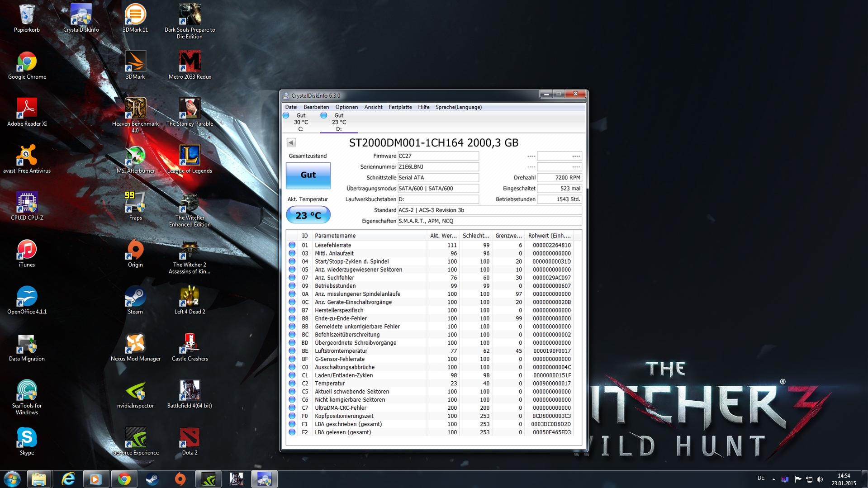Click the Seriennummer field Z1E6LBNJ
Viewport: 868px width, 488px height.
(438, 167)
